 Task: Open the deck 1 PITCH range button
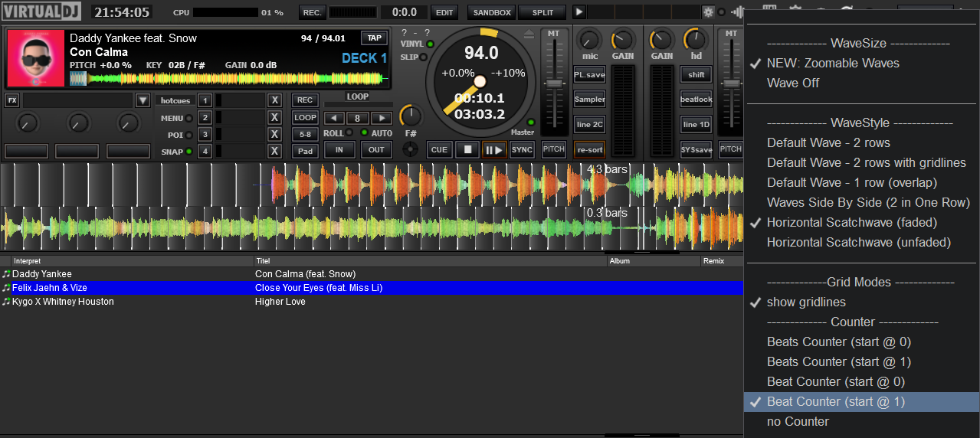tap(553, 149)
